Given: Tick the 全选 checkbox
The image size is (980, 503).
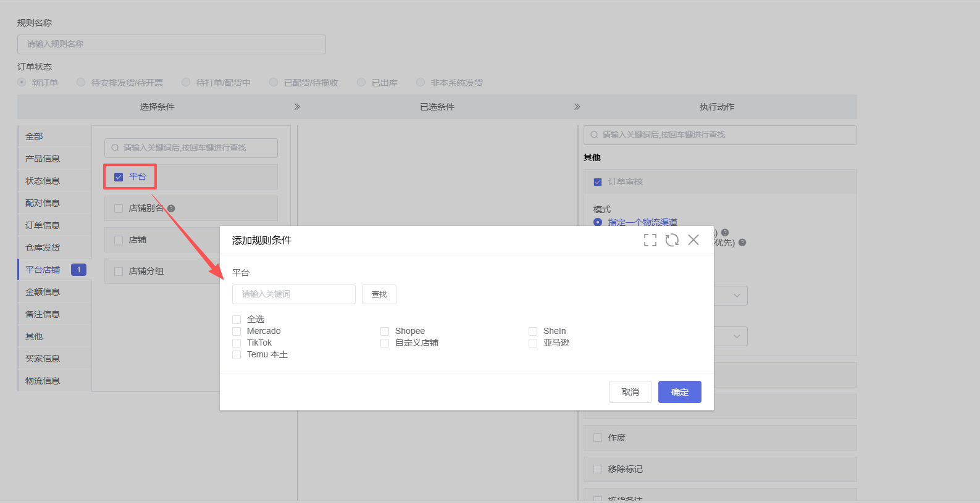Looking at the screenshot, I should pos(237,320).
